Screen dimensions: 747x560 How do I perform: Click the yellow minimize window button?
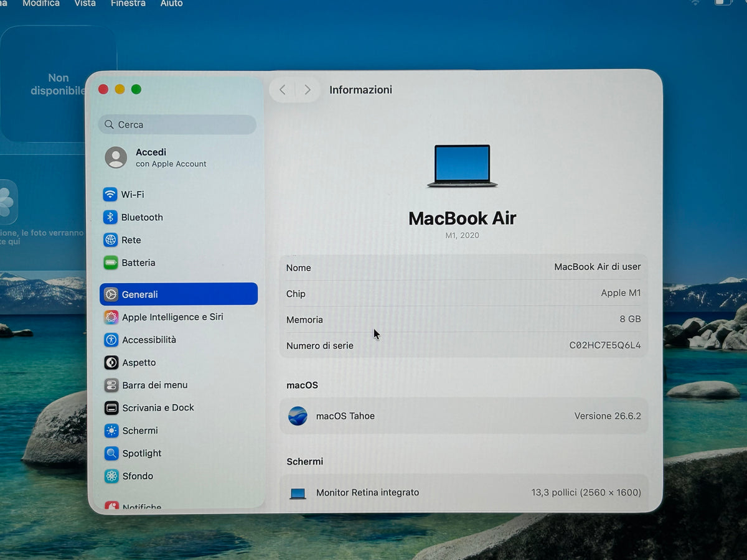[x=120, y=90]
